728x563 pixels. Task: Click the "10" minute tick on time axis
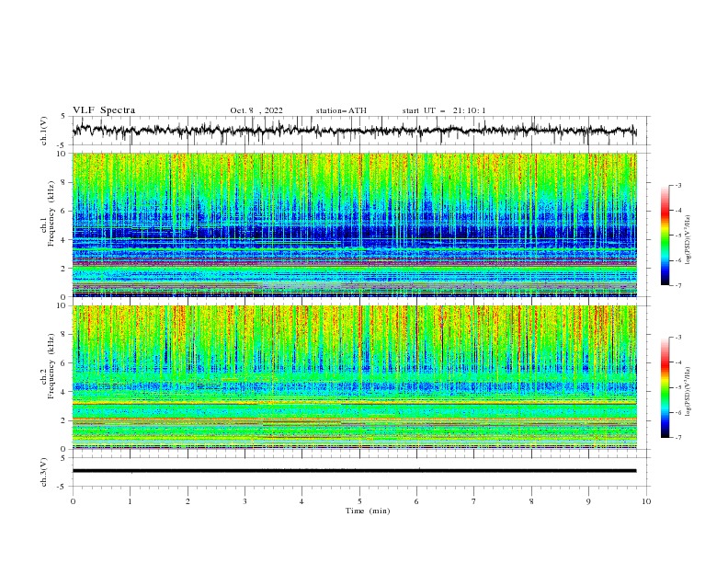pyautogui.click(x=646, y=501)
